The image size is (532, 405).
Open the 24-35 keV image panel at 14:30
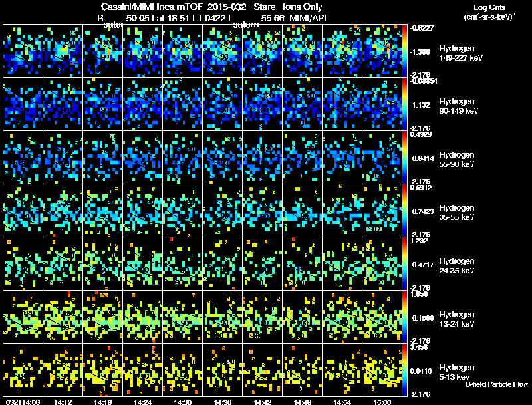(182, 264)
